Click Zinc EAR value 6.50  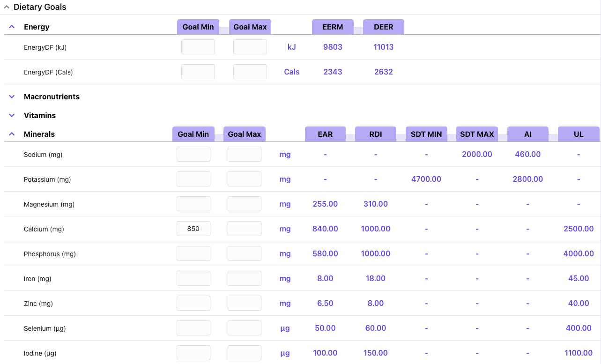[x=325, y=303]
